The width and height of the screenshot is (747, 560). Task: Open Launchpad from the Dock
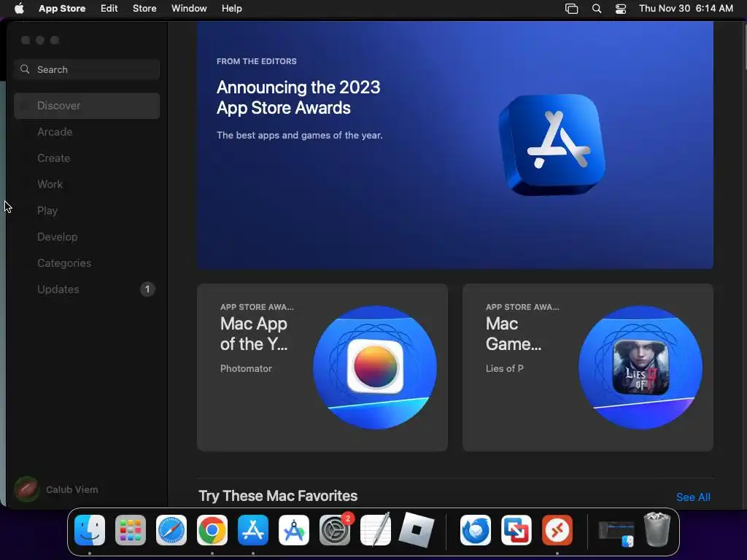point(131,530)
